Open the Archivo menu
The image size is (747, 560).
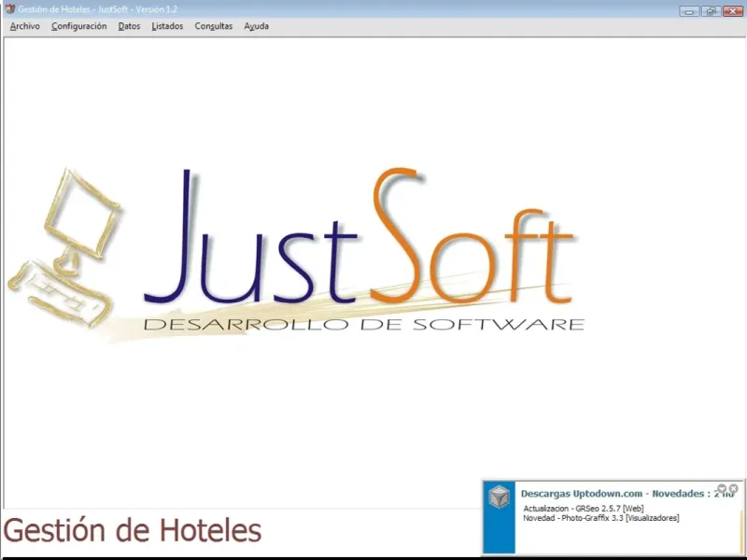pyautogui.click(x=25, y=26)
